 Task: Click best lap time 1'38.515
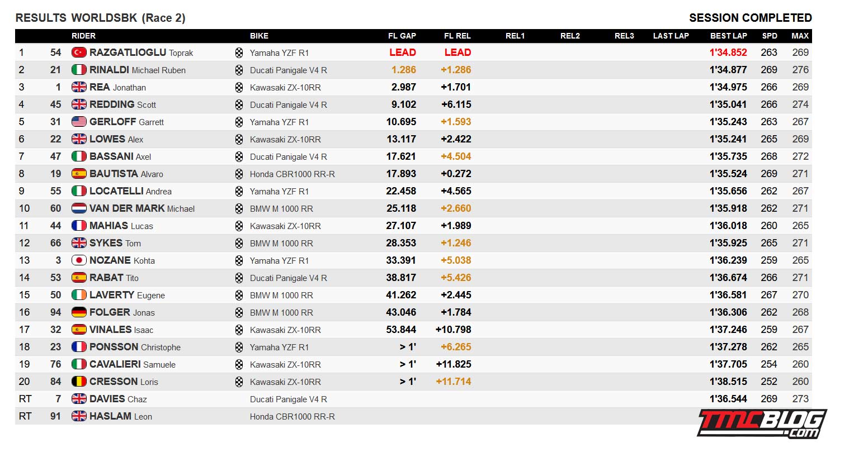728,382
